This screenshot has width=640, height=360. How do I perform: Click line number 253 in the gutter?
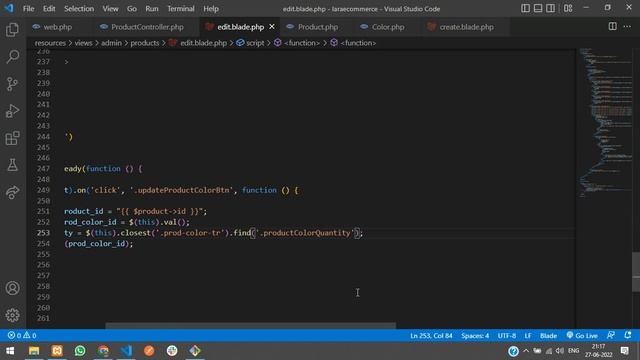tap(43, 233)
